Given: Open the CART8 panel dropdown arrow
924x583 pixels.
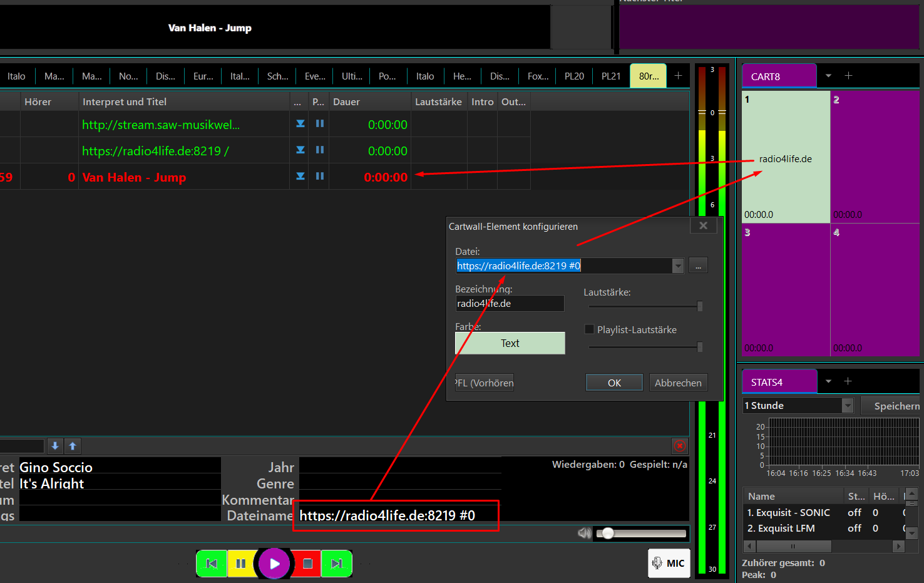Looking at the screenshot, I should 828,76.
